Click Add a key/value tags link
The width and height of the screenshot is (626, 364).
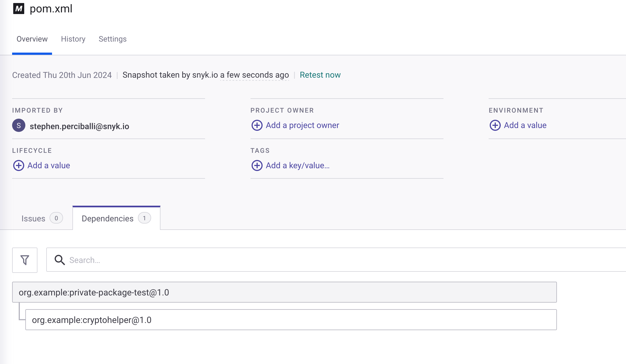297,165
